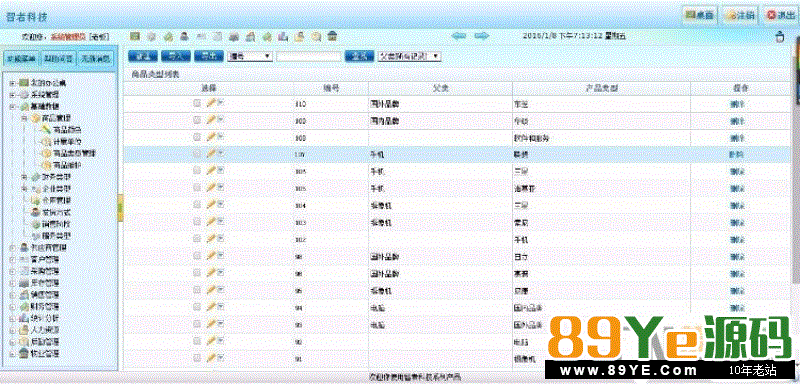Click the bin icon beside the date
Image resolution: width=800 pixels, height=384 pixels.
(x=779, y=37)
